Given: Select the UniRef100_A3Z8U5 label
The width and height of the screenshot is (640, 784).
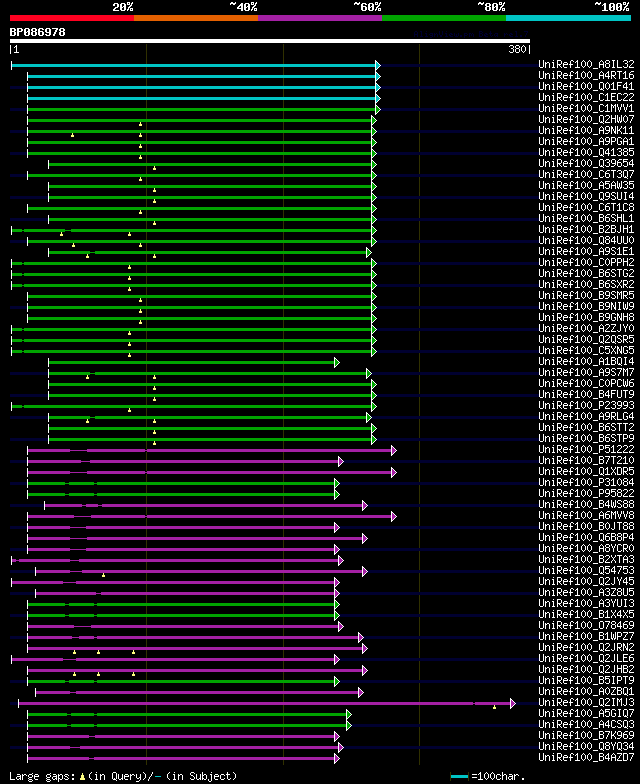Looking at the screenshot, I should [586, 592].
